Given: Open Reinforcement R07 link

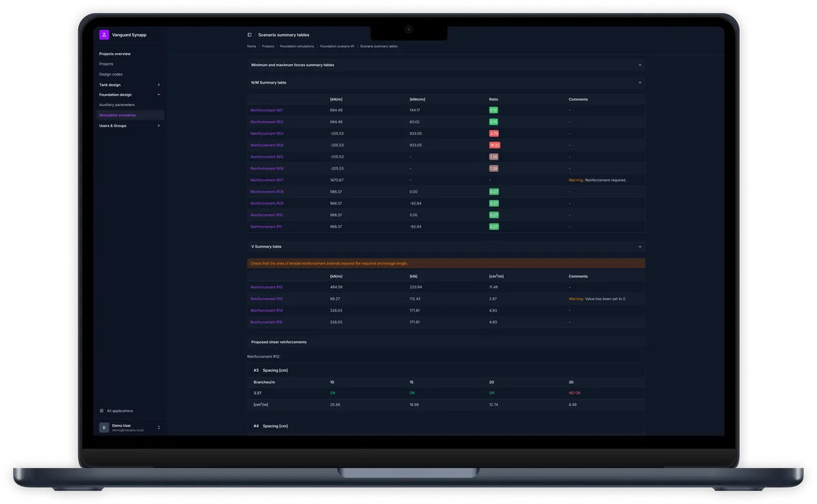Looking at the screenshot, I should [267, 180].
